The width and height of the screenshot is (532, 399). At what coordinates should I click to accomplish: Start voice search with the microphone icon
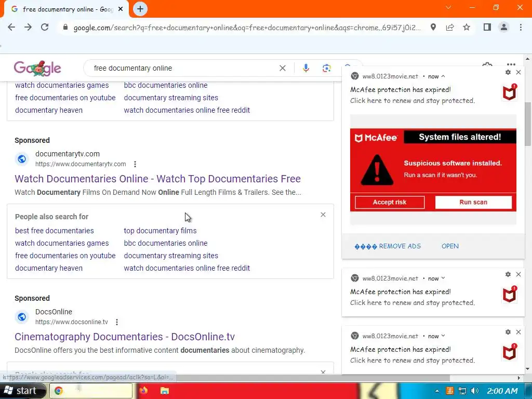(306, 68)
